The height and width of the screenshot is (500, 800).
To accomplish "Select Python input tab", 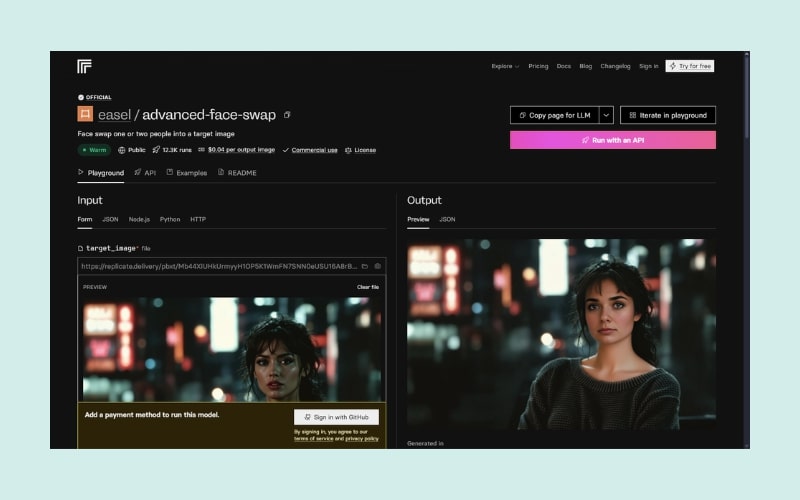I will 170,219.
